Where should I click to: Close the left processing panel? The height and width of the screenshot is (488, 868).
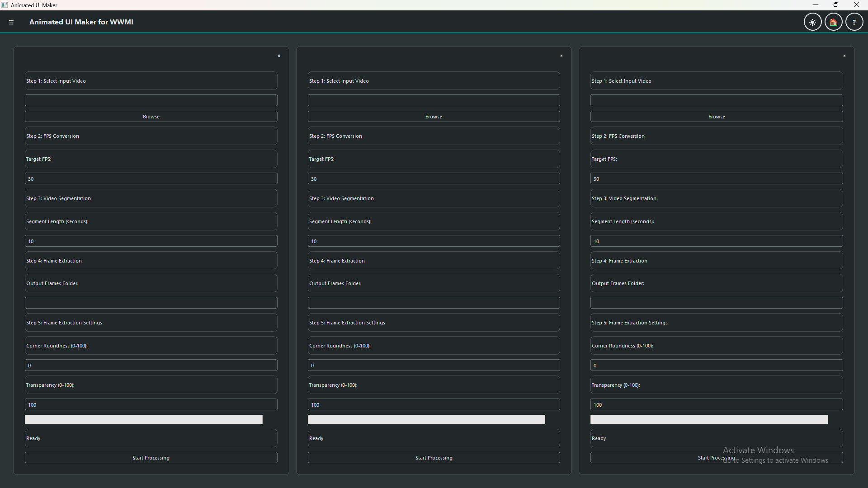pyautogui.click(x=278, y=56)
